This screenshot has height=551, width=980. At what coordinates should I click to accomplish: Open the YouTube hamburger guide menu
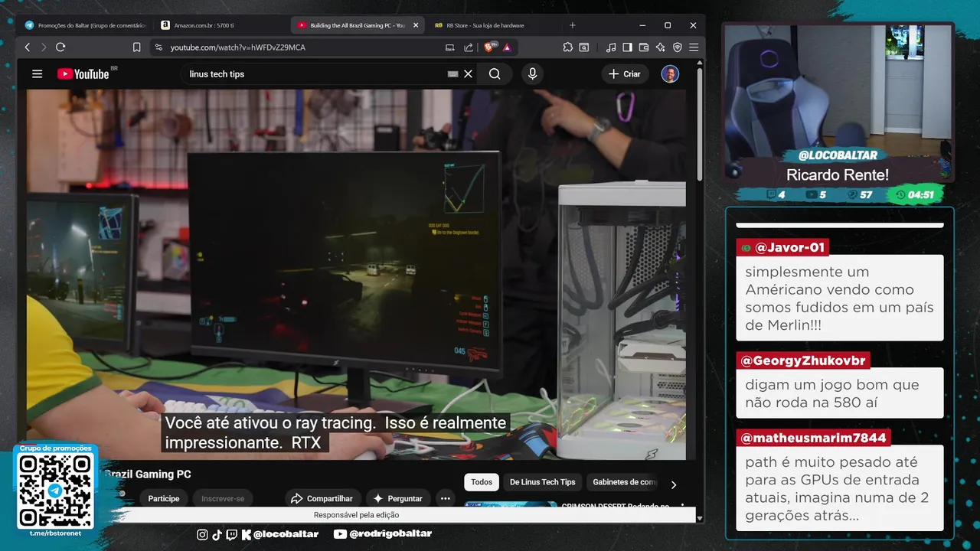[x=37, y=74]
